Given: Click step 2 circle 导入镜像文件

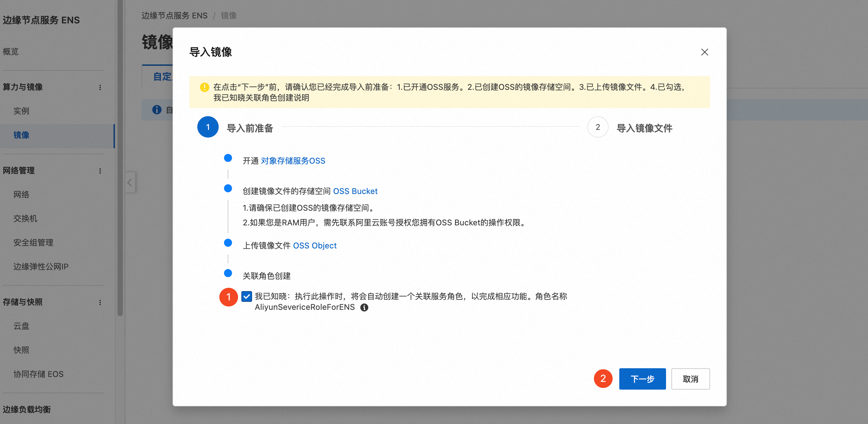Looking at the screenshot, I should point(598,127).
